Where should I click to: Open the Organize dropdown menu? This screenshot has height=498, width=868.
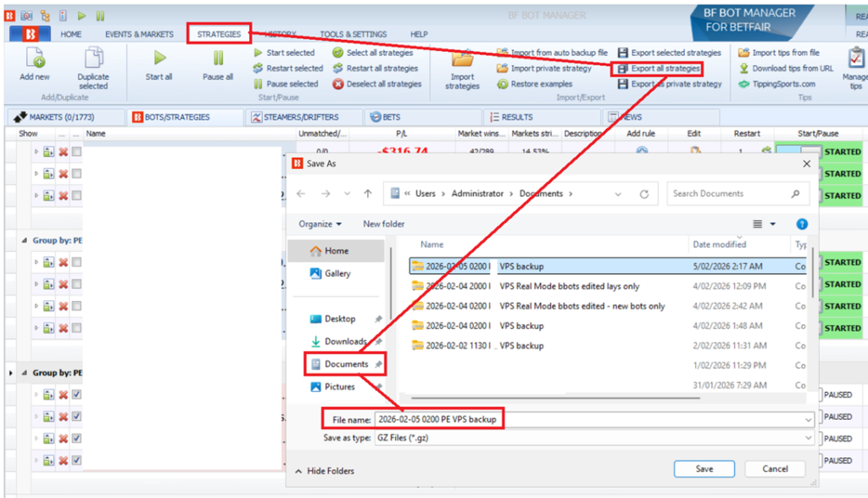(320, 224)
